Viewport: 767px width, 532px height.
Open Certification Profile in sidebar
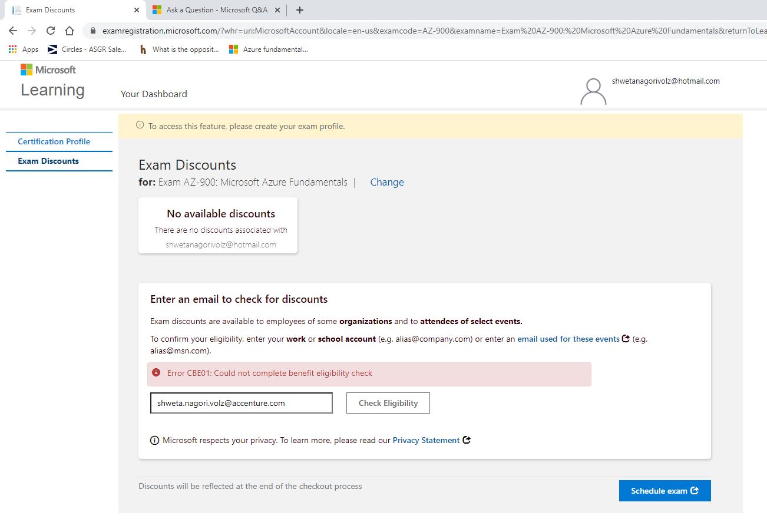coord(54,141)
